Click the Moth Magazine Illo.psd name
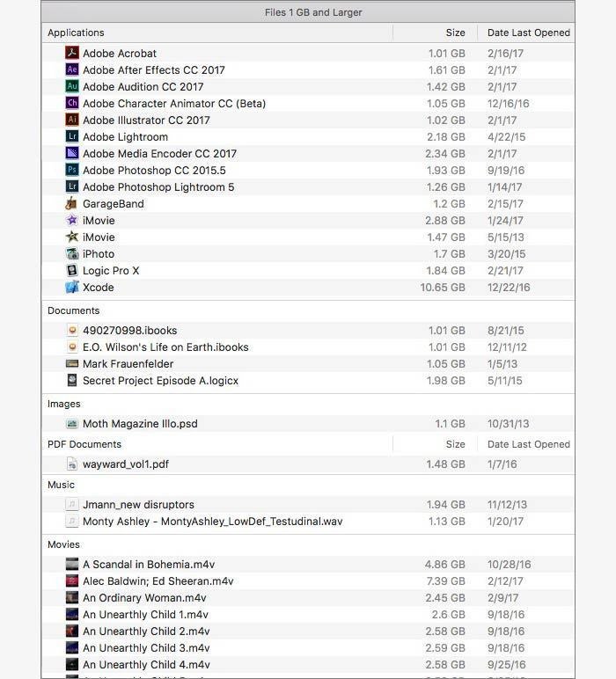The width and height of the screenshot is (616, 679). [140, 424]
